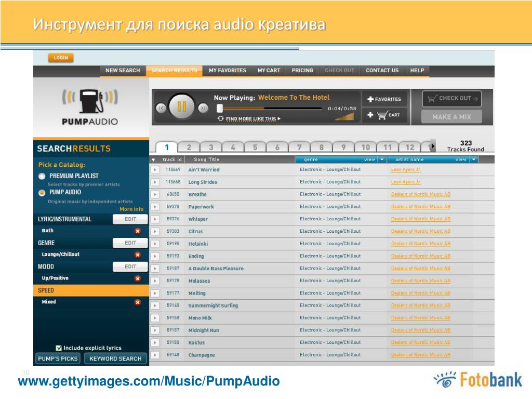Image resolution: width=532 pixels, height=399 pixels.
Task: Open Dealers of Nordic Music AB link for Breathe
Action: pos(421,194)
